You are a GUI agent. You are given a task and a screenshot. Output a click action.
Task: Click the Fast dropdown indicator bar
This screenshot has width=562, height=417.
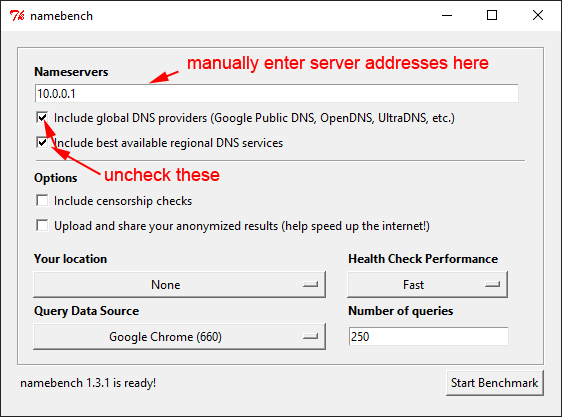point(492,284)
